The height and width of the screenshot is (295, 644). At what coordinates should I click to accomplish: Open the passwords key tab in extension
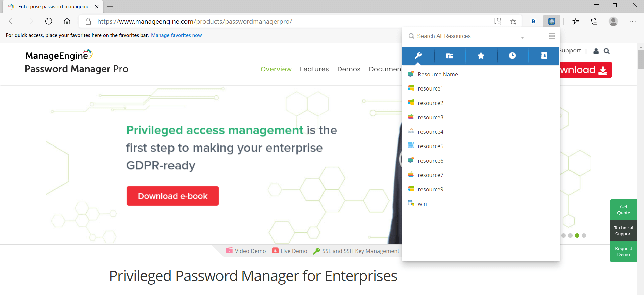pos(418,56)
